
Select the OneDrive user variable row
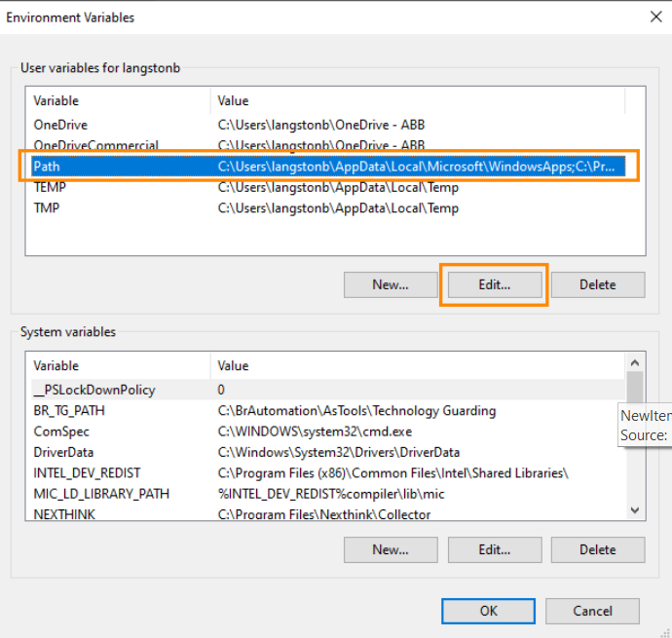tap(60, 125)
